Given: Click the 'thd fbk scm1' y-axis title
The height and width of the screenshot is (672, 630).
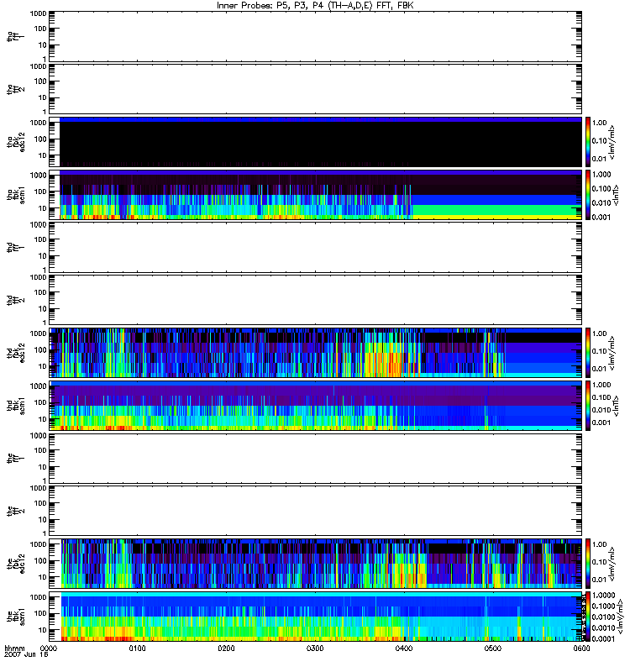Looking at the screenshot, I should coord(16,406).
